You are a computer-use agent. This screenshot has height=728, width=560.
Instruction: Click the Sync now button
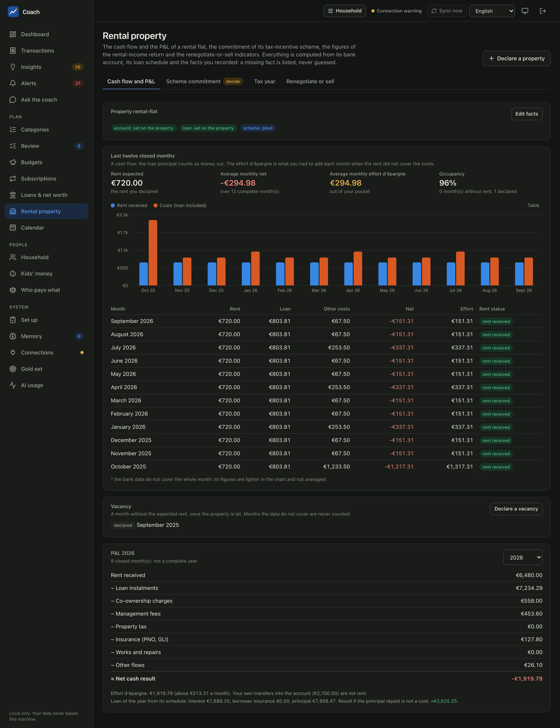(x=446, y=11)
